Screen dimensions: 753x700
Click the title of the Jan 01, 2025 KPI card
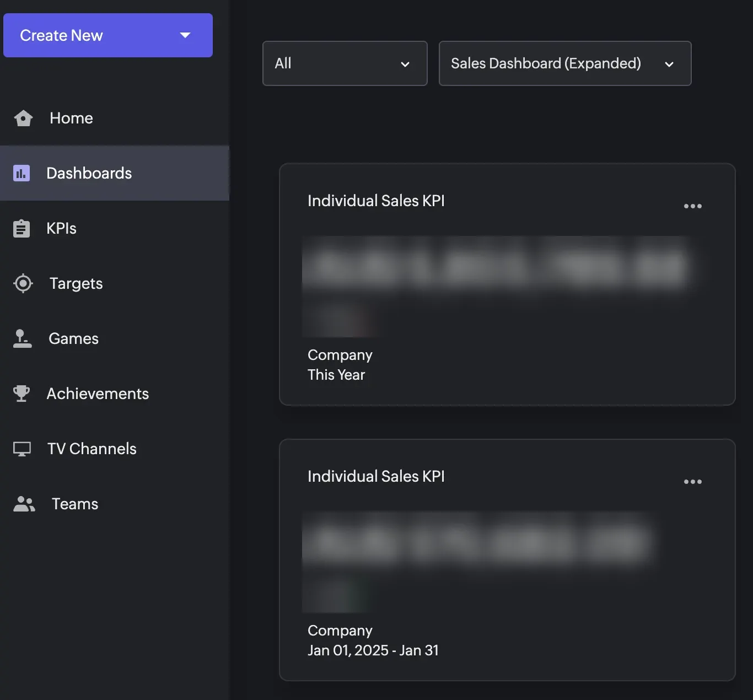pyautogui.click(x=376, y=476)
